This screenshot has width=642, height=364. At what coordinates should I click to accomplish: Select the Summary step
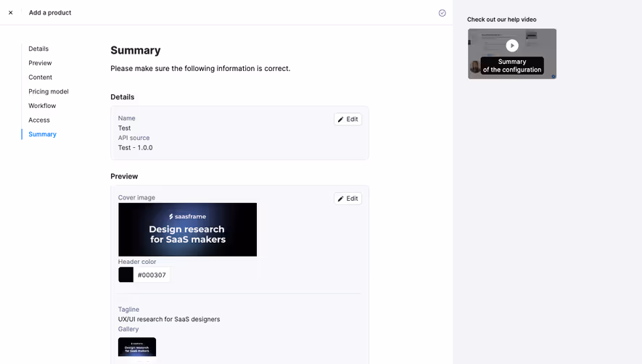[42, 134]
